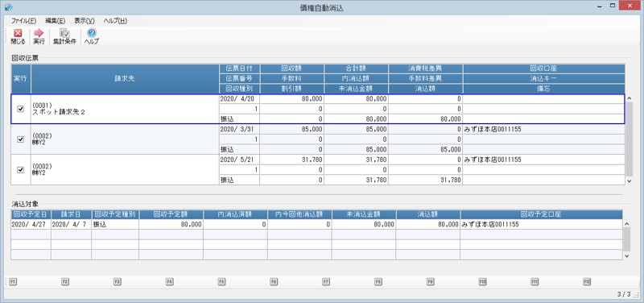Run the 実行 arrow toolbar icon
This screenshot has width=644, height=303.
point(39,36)
